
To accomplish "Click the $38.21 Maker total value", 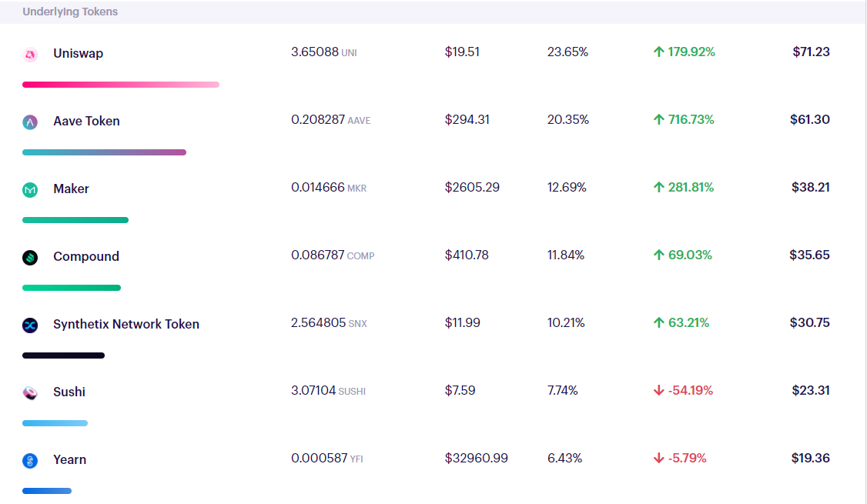I will tap(810, 187).
